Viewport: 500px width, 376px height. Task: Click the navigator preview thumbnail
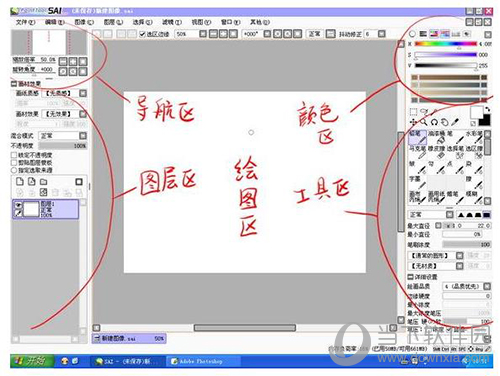(x=49, y=42)
